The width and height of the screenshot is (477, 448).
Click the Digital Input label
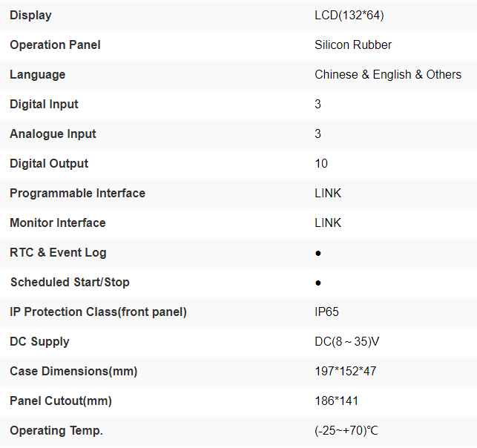[44, 104]
